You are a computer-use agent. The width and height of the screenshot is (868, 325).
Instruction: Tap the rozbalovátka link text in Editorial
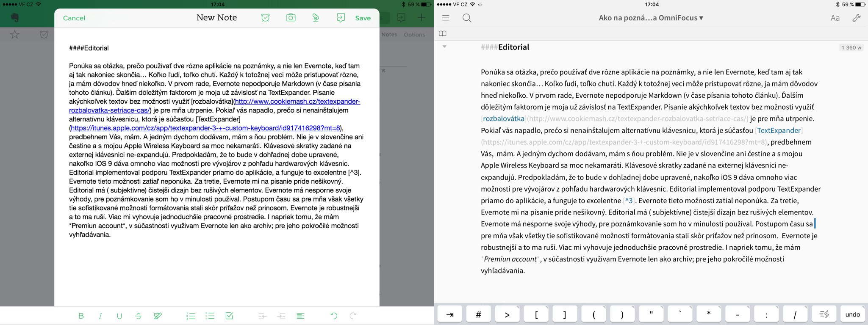[x=504, y=118]
